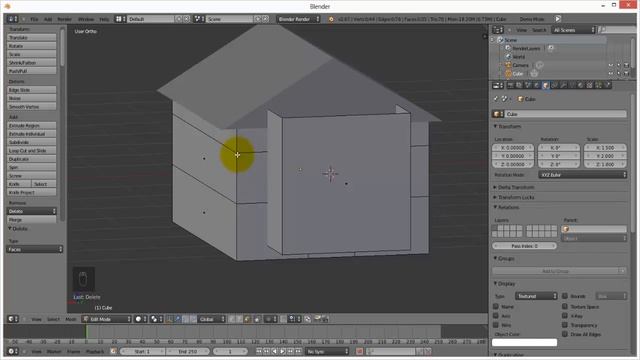Click the Location X value field
640x360 pixels.
click(x=513, y=148)
